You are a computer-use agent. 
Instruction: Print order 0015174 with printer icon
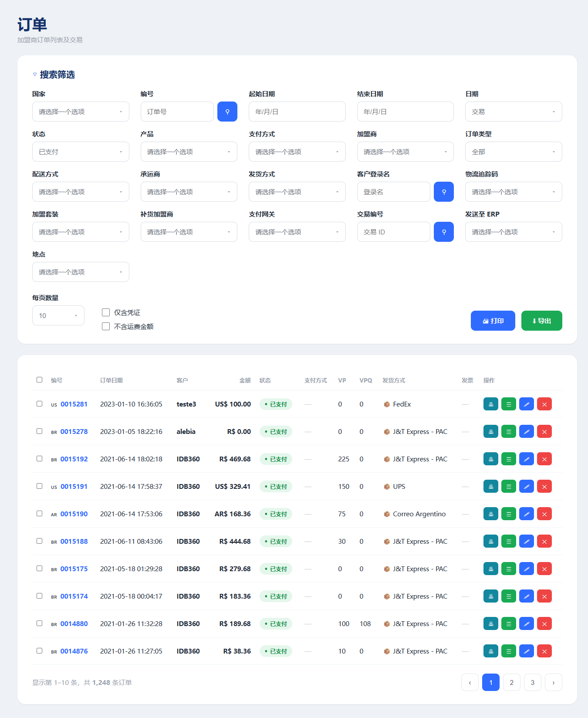pos(491,596)
